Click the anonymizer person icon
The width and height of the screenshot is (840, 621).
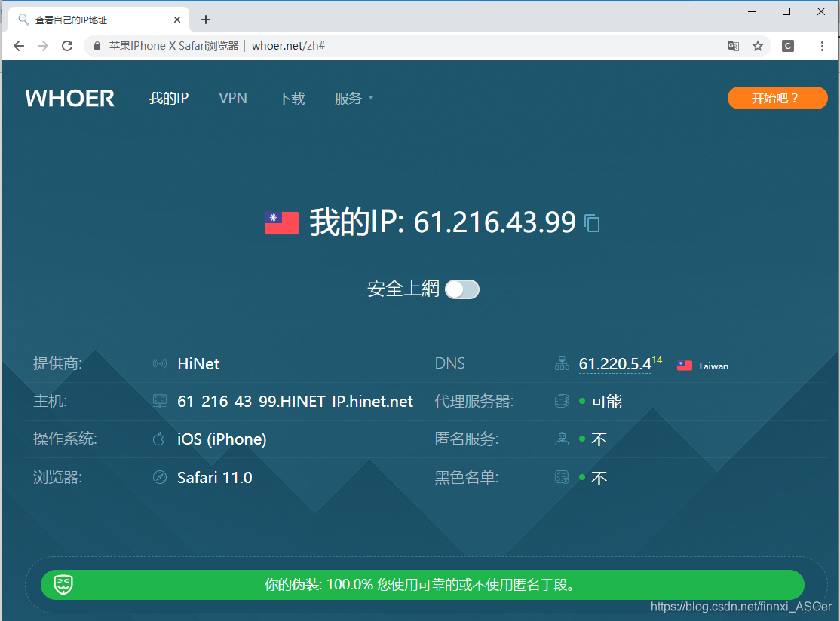coord(562,439)
